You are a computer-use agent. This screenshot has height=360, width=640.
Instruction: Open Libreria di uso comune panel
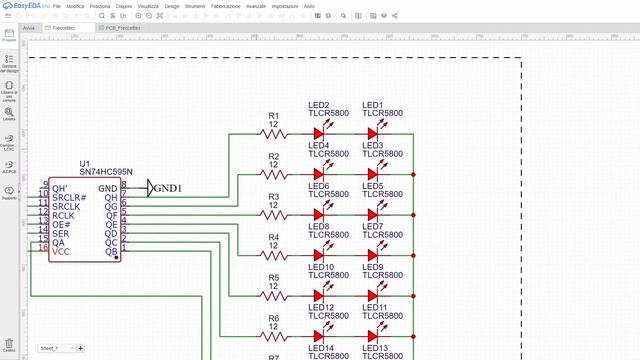[x=9, y=91]
